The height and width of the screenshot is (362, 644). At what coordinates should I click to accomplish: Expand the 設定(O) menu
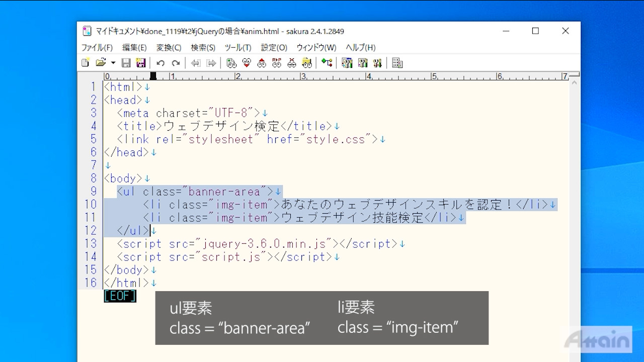(x=274, y=47)
